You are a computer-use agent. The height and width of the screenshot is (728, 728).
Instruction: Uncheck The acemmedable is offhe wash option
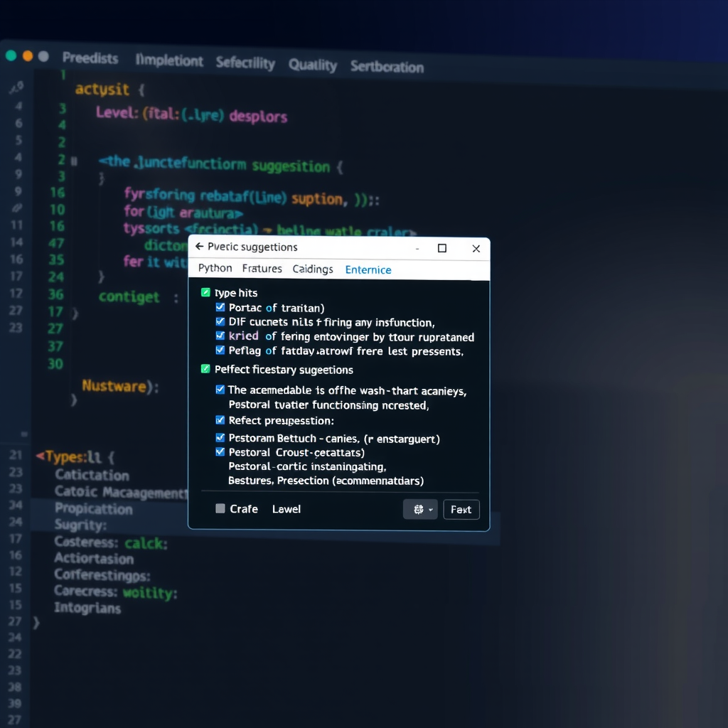[x=220, y=390]
